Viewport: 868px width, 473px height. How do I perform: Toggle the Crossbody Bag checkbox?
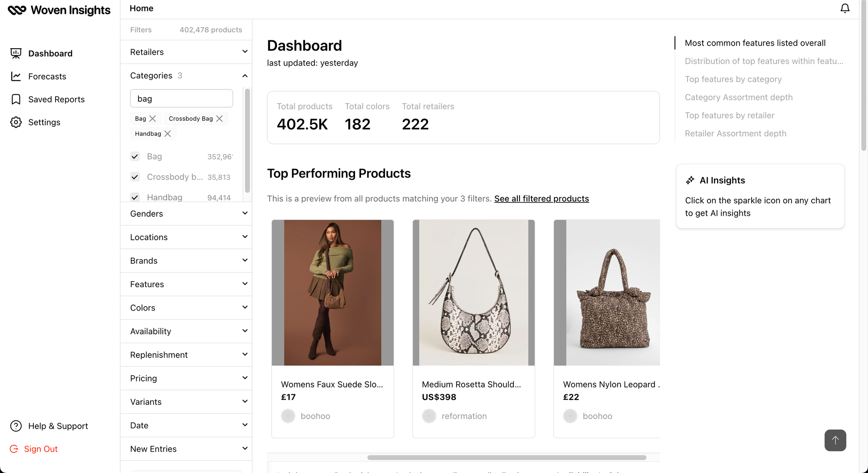(x=135, y=176)
